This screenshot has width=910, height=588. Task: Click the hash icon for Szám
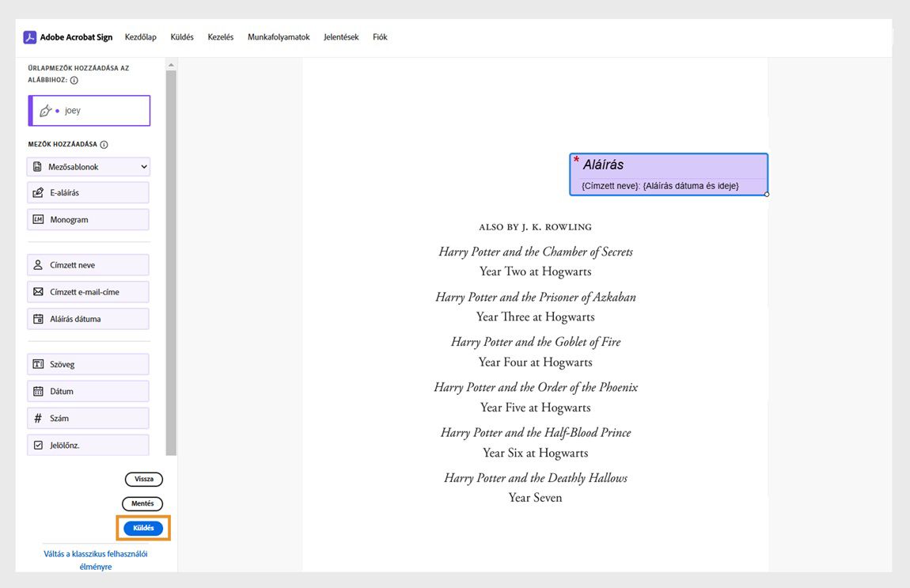pyautogui.click(x=38, y=418)
